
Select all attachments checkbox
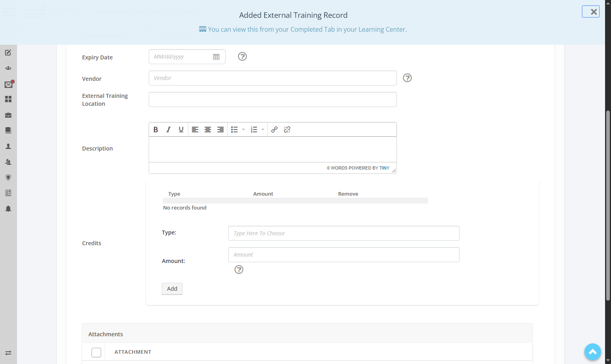click(96, 352)
